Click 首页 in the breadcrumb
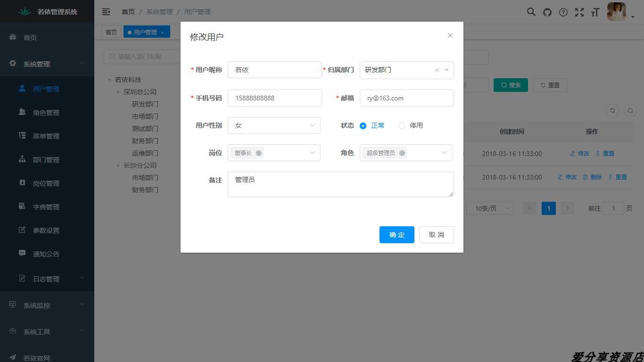Image resolution: width=644 pixels, height=362 pixels. pos(128,12)
